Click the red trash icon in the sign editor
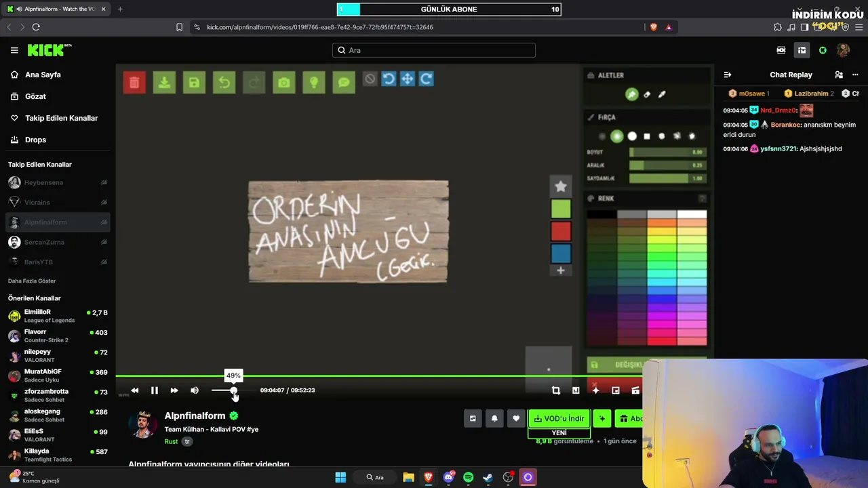The height and width of the screenshot is (488, 868). (x=134, y=83)
